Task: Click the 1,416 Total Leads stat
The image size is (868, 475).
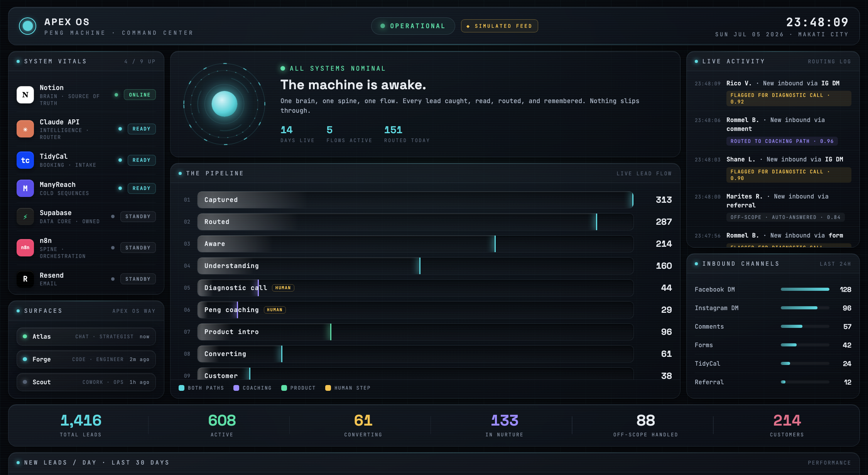Action: [81, 425]
